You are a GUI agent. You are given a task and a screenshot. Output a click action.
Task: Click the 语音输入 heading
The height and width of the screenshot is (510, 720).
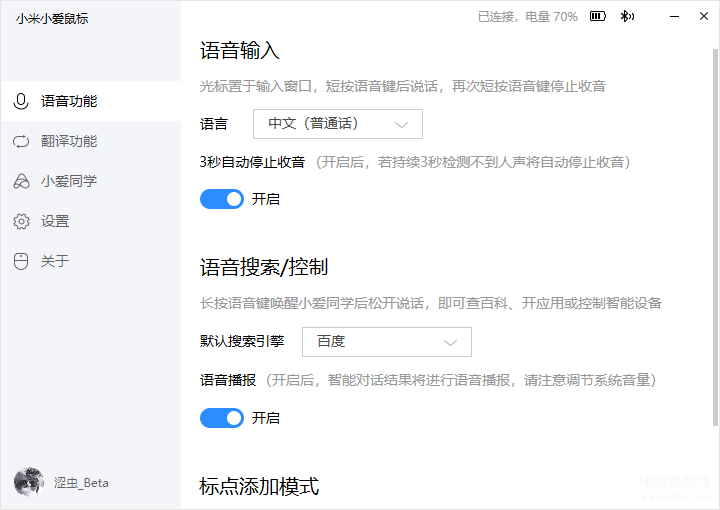pos(240,50)
